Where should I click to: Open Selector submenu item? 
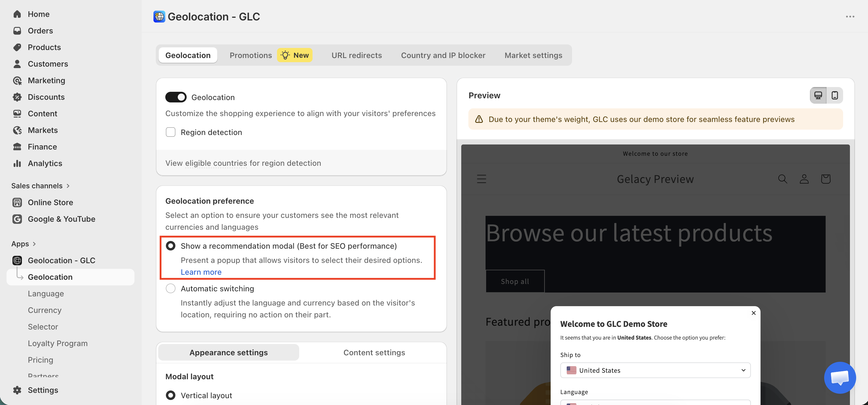coord(43,327)
